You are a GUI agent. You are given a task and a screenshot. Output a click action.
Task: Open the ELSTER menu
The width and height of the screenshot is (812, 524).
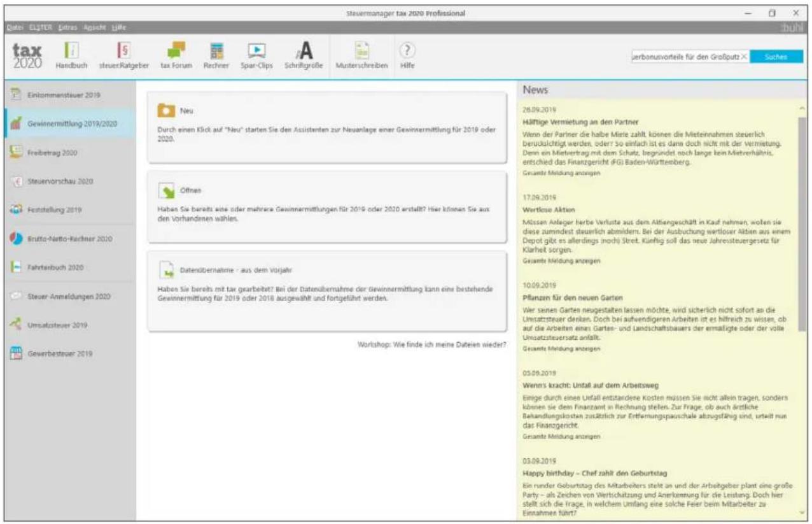click(x=39, y=28)
